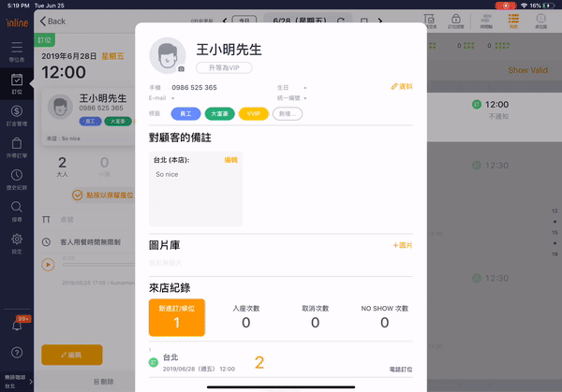
Task: Click the camera icon on profile avatar
Action: point(181,68)
